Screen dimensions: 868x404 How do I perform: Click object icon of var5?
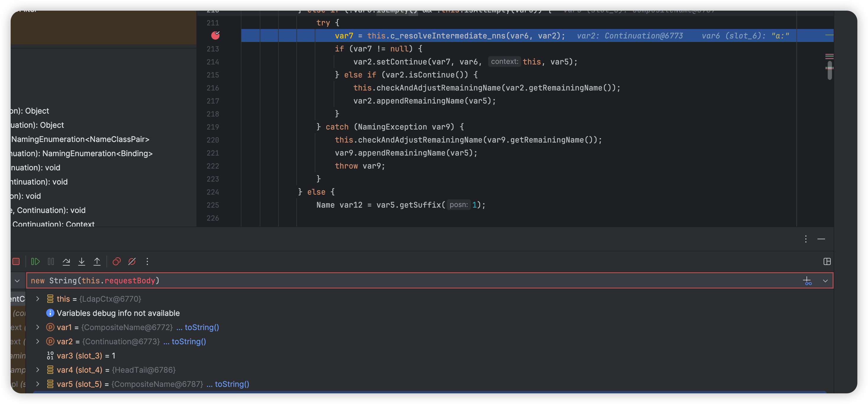point(50,384)
